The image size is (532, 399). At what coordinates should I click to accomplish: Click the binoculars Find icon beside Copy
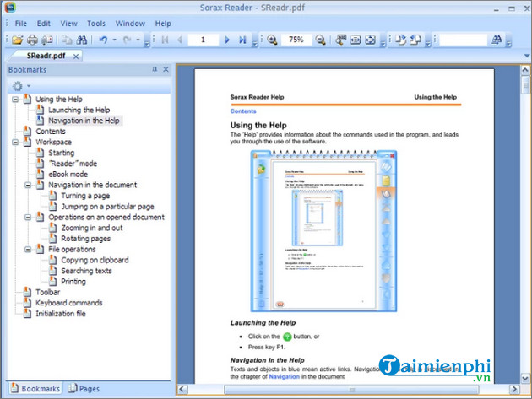[x=81, y=40]
